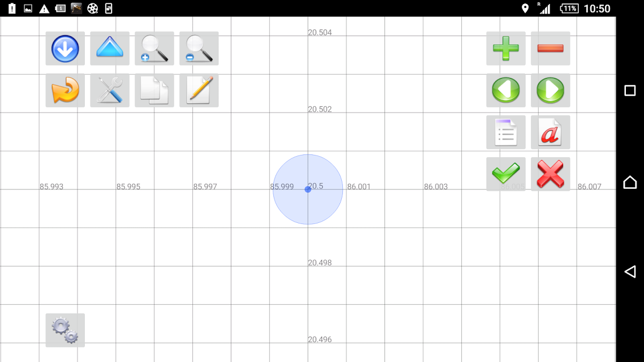
Task: Tap the green left arrow button
Action: click(506, 90)
